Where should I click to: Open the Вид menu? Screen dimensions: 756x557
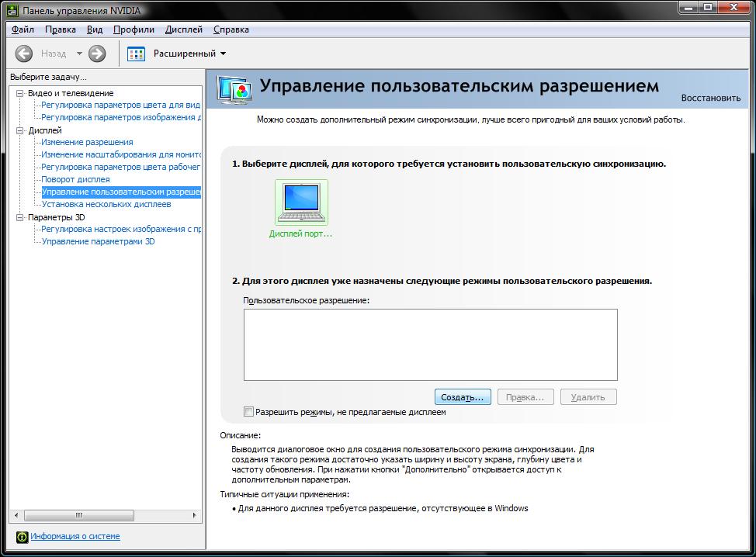[x=95, y=29]
